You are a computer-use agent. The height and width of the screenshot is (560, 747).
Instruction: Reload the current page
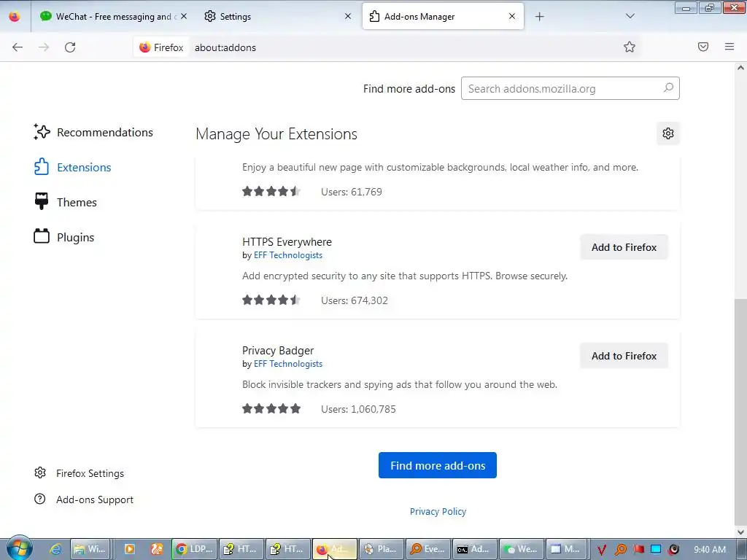(x=70, y=47)
